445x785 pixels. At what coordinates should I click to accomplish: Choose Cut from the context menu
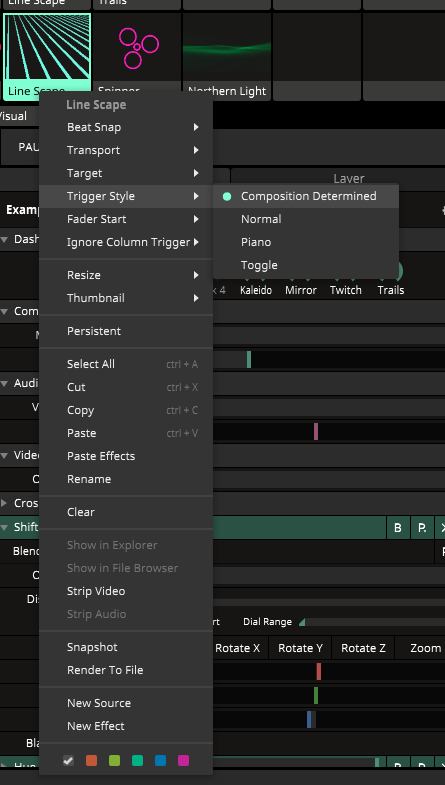point(126,387)
